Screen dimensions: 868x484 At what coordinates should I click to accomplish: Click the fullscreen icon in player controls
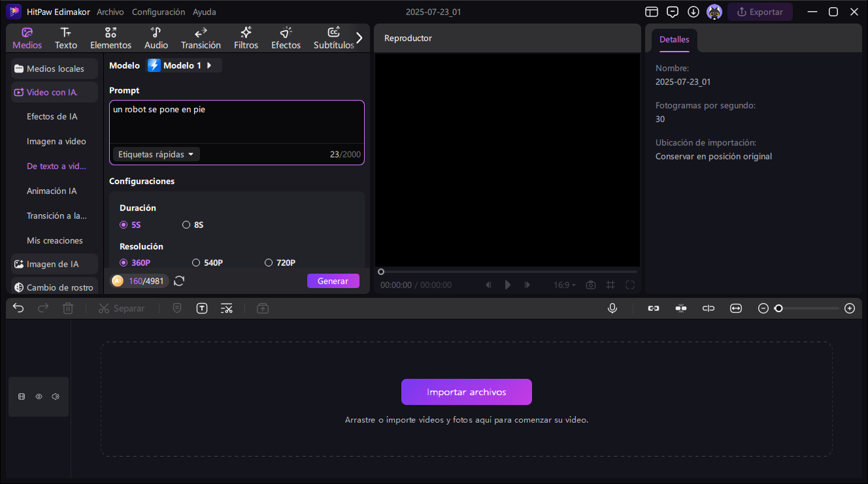coord(630,285)
